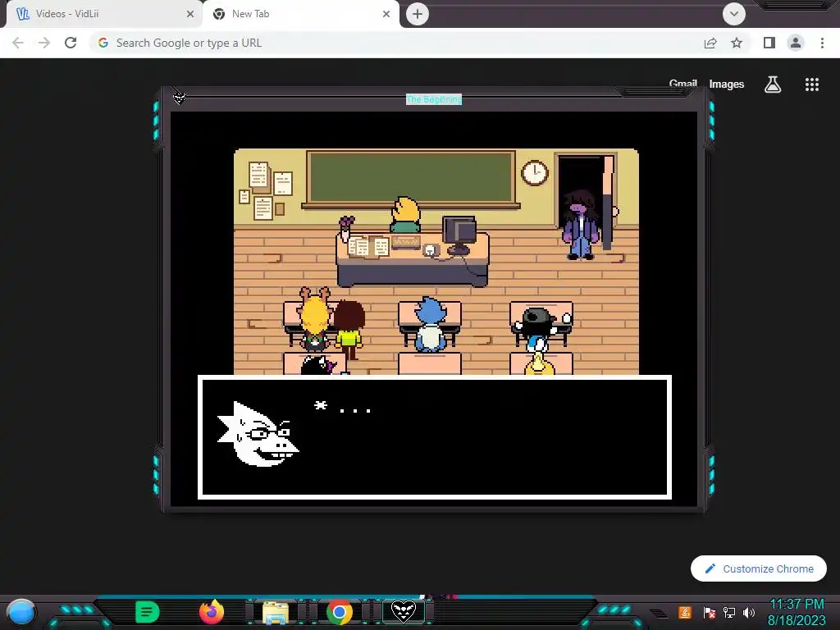Open a new browser tab
Viewport: 840px width, 630px height.
pos(418,14)
